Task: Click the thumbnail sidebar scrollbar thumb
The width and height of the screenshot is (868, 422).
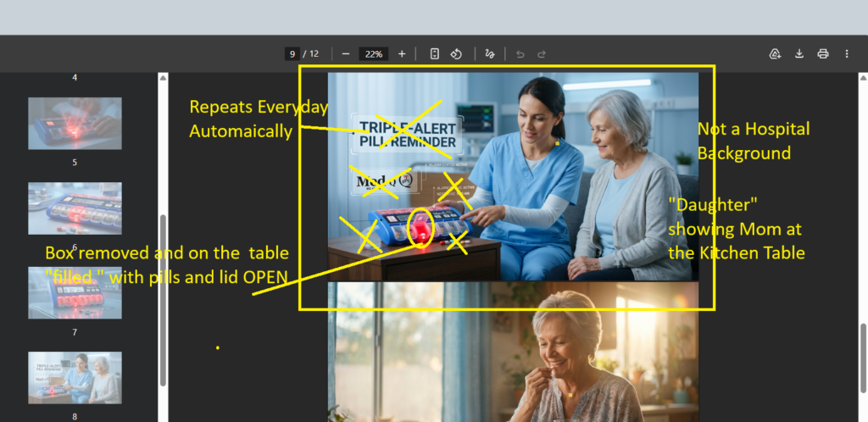Action: point(163,300)
